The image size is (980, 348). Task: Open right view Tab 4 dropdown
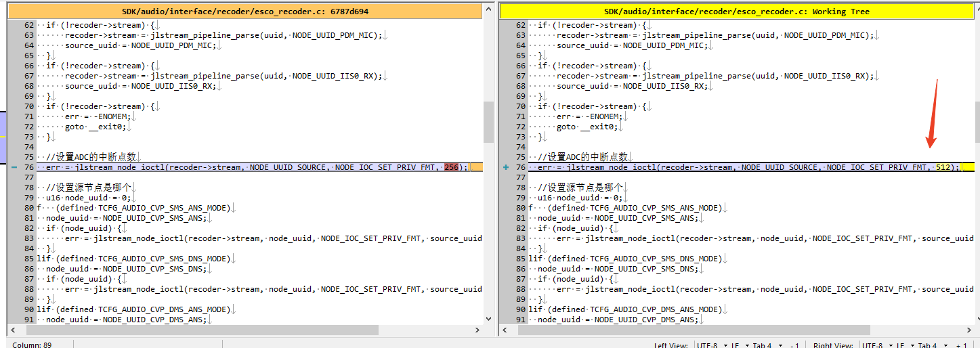point(933,345)
